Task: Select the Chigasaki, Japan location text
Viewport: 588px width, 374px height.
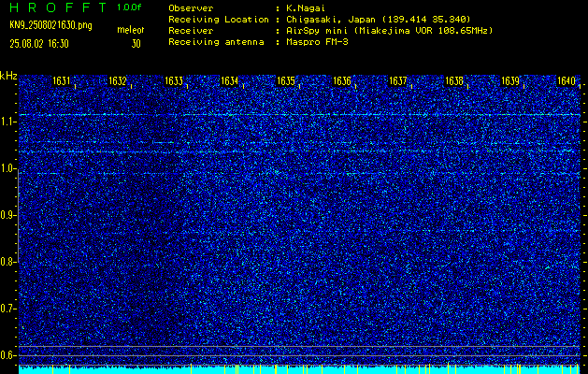Action: [379, 19]
